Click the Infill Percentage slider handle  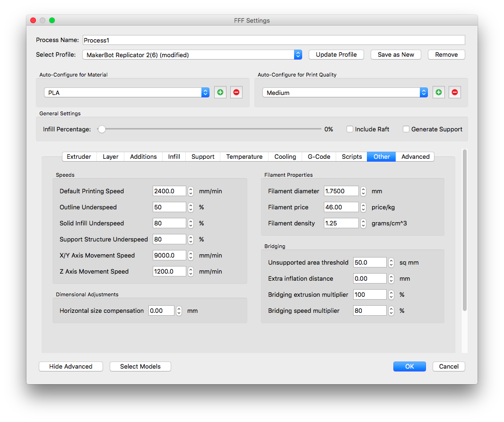point(101,129)
